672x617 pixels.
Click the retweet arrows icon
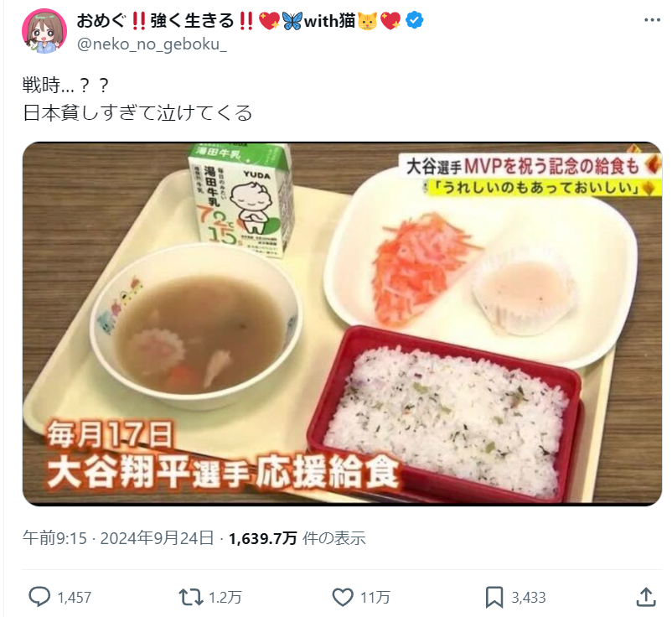coord(191,597)
